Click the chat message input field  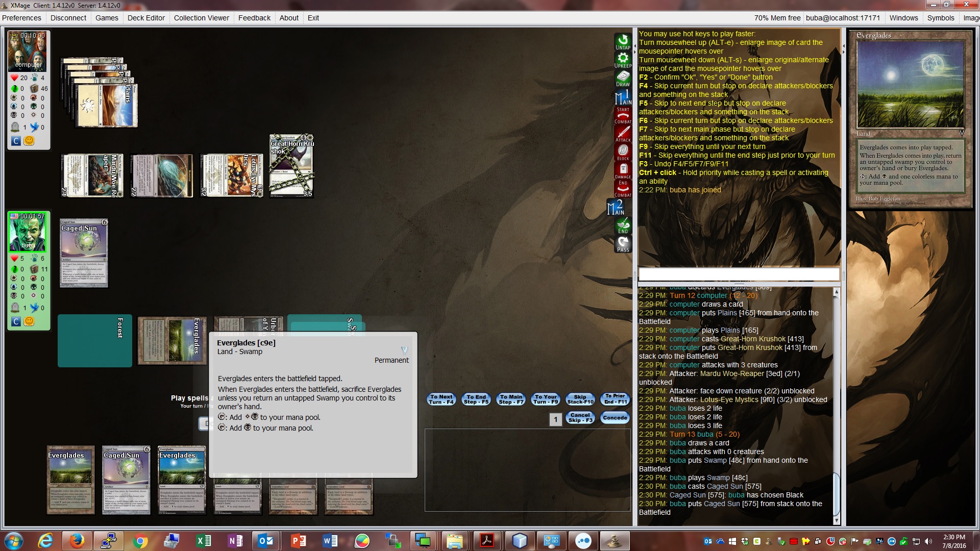point(738,274)
